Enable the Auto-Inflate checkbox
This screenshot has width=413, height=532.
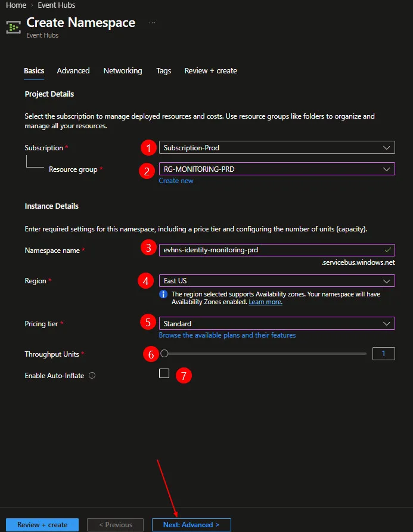164,373
